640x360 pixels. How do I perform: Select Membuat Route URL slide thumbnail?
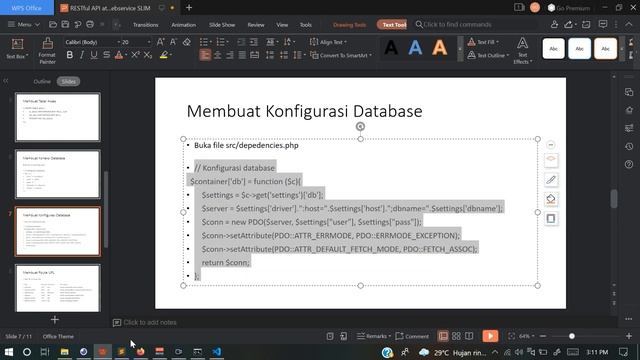point(58,288)
